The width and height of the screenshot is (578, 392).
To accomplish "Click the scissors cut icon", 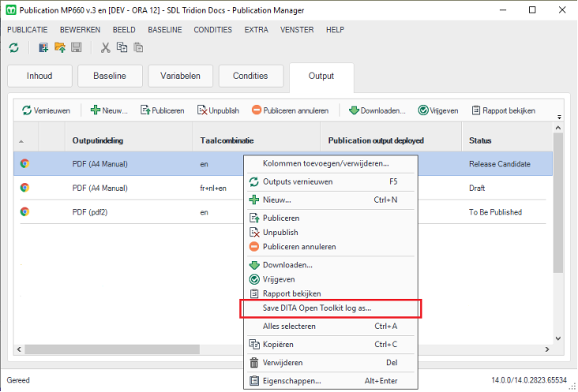I will pyautogui.click(x=106, y=47).
